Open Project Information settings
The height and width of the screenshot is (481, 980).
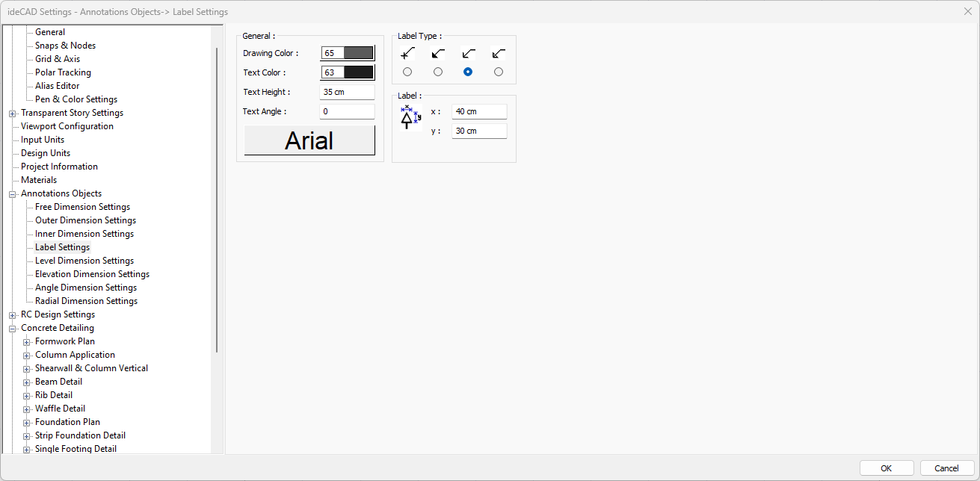click(60, 167)
